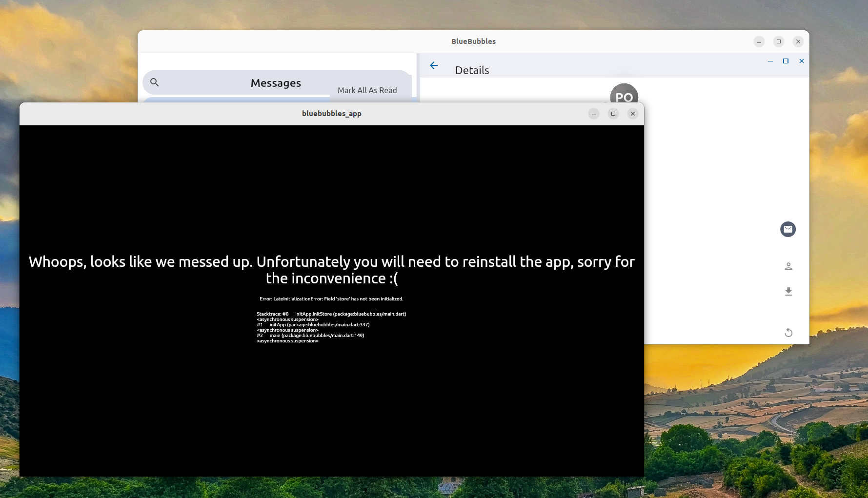868x498 pixels.
Task: Minimize the bluebubbles_app crash window
Action: (593, 114)
